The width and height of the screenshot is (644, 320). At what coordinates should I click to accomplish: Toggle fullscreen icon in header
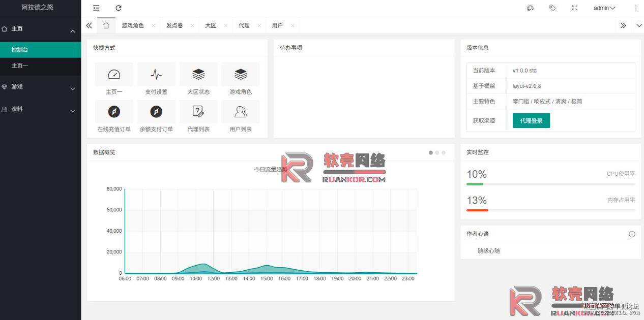(575, 8)
